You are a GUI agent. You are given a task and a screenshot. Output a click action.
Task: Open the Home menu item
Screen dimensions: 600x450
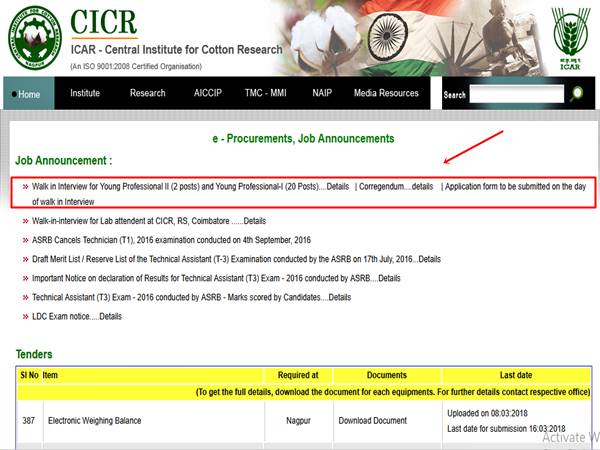click(x=29, y=94)
